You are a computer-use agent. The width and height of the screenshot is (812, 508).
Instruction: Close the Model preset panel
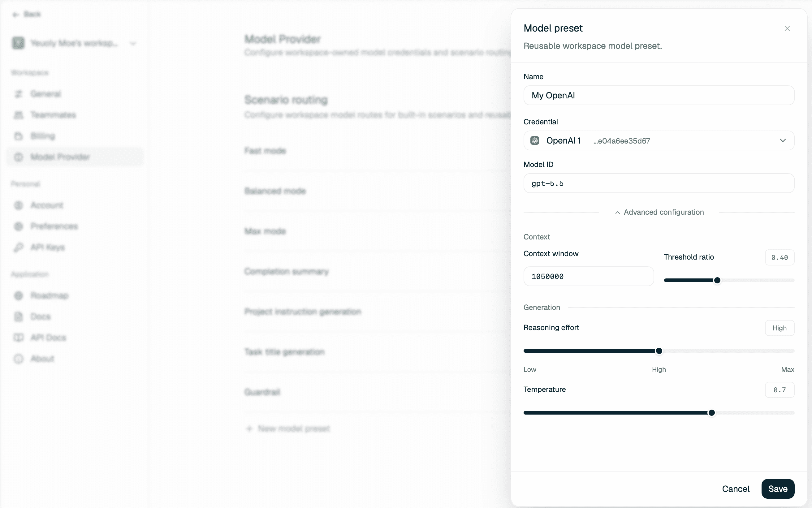[x=787, y=28]
